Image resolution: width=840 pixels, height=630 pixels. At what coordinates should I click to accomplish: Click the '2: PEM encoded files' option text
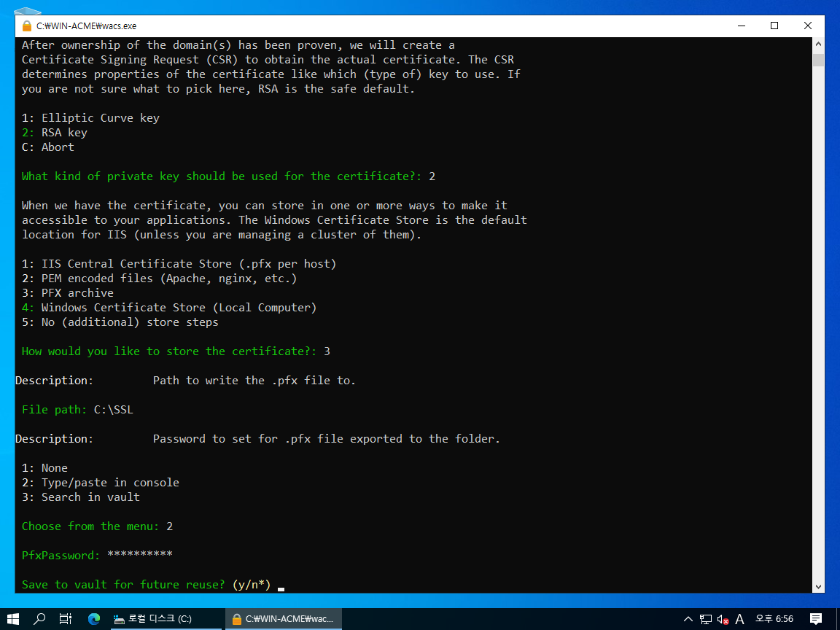(159, 279)
